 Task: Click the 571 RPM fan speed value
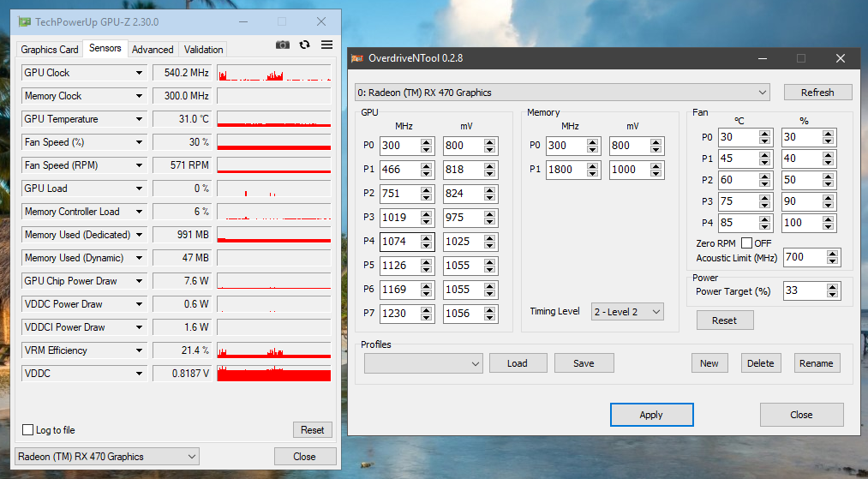(x=183, y=165)
